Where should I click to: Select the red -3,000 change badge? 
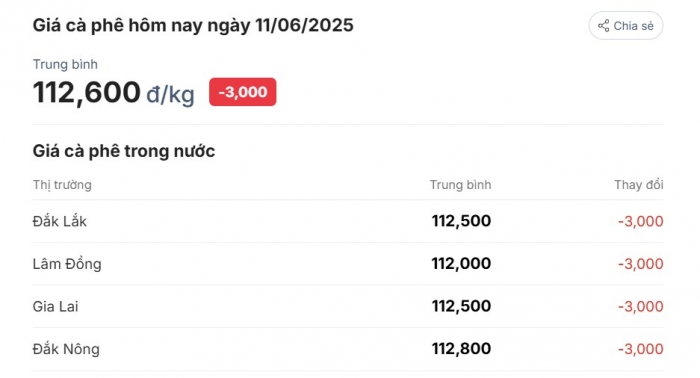coord(242,92)
